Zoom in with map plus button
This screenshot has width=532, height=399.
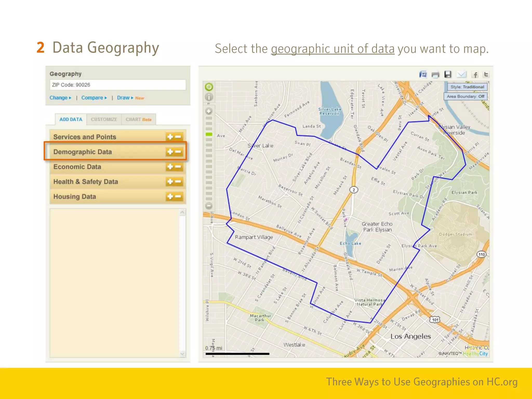(209, 111)
